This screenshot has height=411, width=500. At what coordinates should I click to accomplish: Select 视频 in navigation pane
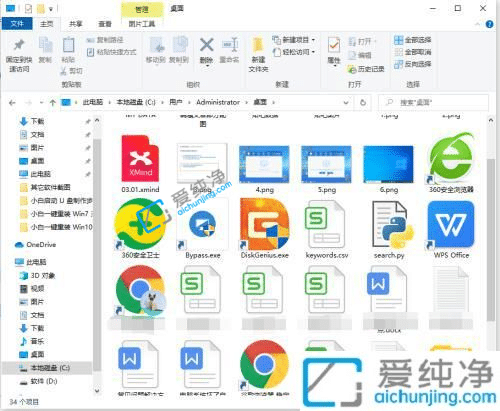point(37,289)
